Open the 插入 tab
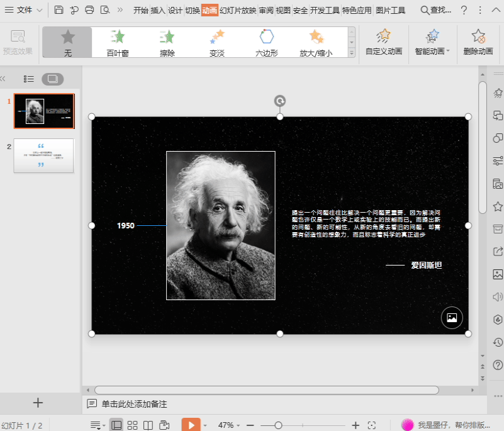Image resolution: width=504 pixels, height=431 pixels. click(x=158, y=10)
